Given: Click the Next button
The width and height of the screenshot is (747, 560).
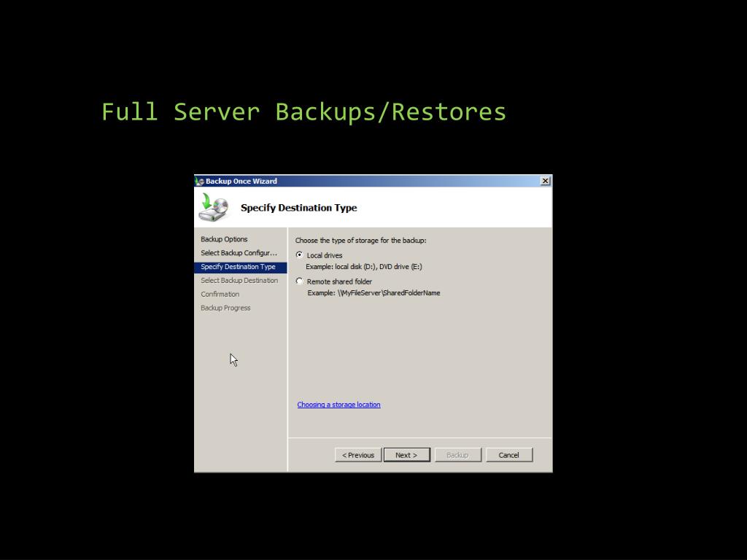Looking at the screenshot, I should tap(407, 455).
